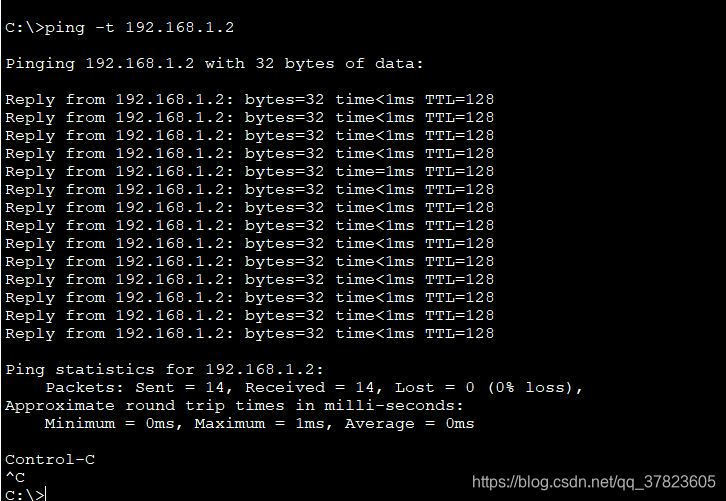Click the 'Maximum = 1ms' value
Screen dimensions: 726x501
(260, 424)
